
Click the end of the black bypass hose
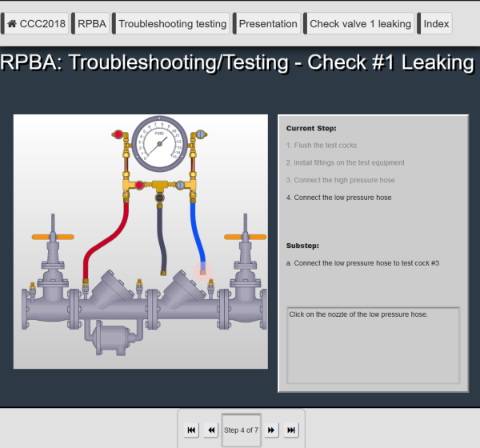point(165,271)
